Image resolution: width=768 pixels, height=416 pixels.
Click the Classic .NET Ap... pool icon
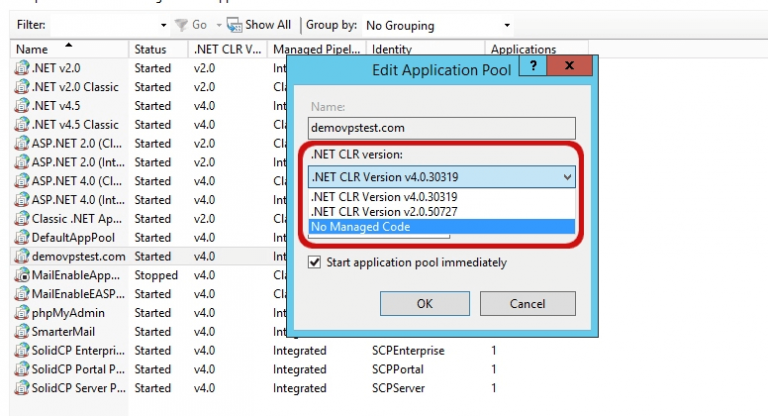22,219
